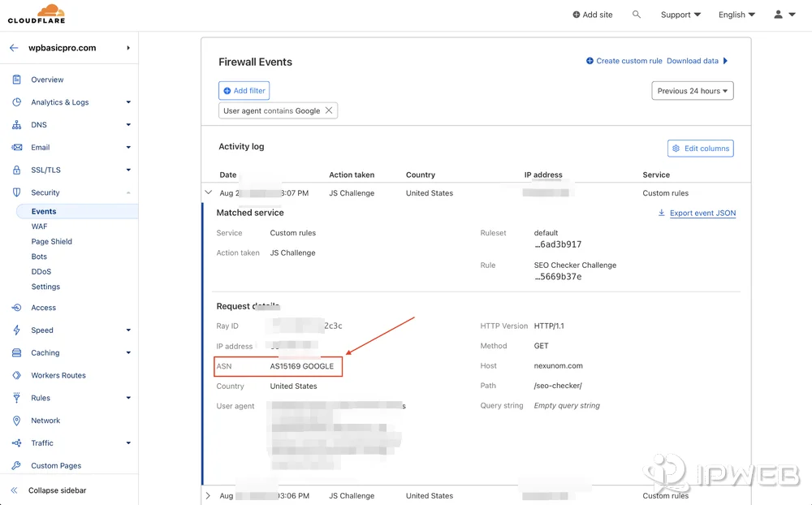812x505 pixels.
Task: Collapse the expanded 3:07 PM event row
Action: (208, 192)
